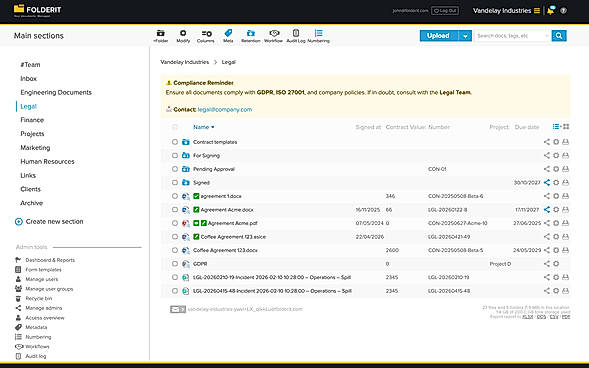The height and width of the screenshot is (368, 589).
Task: Open the Finance section
Action: click(x=32, y=120)
